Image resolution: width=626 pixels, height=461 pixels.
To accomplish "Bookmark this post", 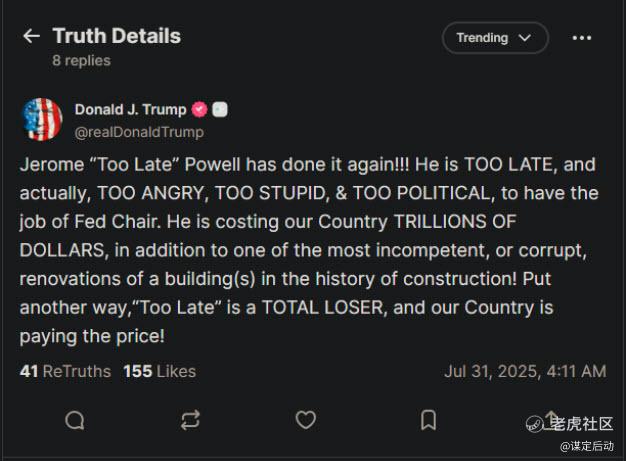I will (428, 420).
